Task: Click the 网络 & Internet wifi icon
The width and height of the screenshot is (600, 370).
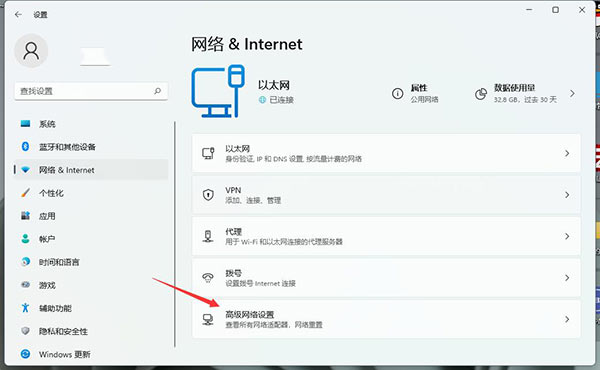Action: (x=25, y=170)
